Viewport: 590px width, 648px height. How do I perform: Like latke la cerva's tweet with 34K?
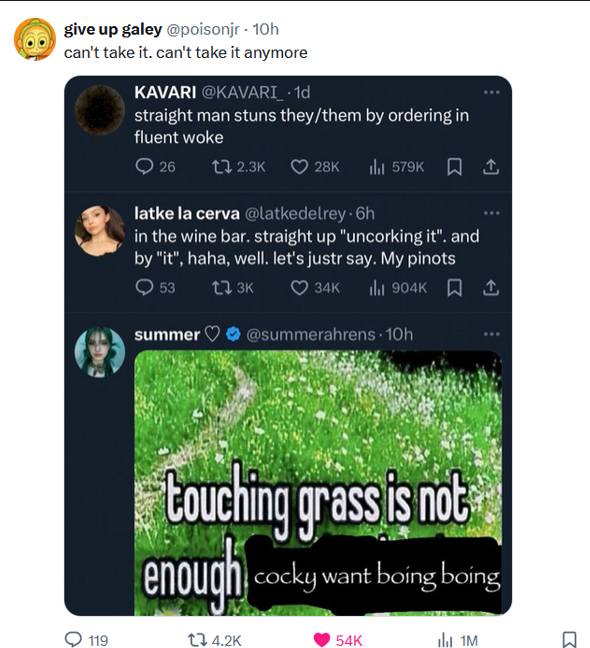(x=299, y=288)
